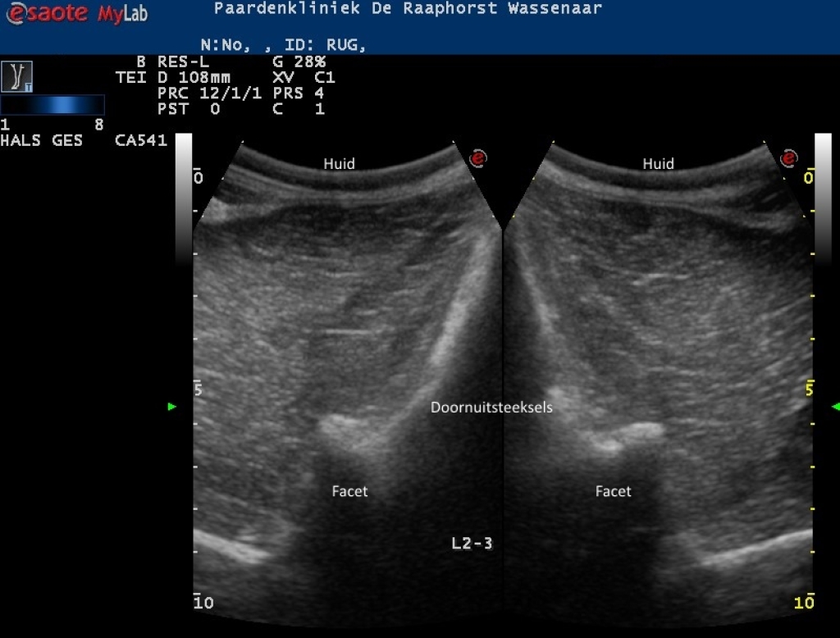Click the right grayscale bar
Screen dimensions: 840x638
[822, 197]
